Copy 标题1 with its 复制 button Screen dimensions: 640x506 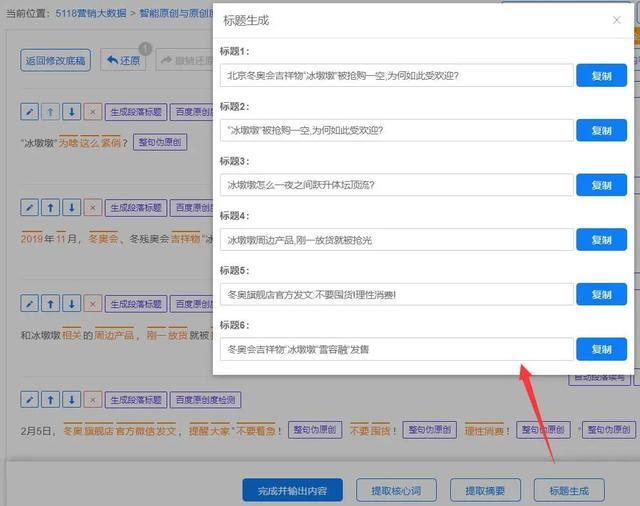[x=601, y=75]
